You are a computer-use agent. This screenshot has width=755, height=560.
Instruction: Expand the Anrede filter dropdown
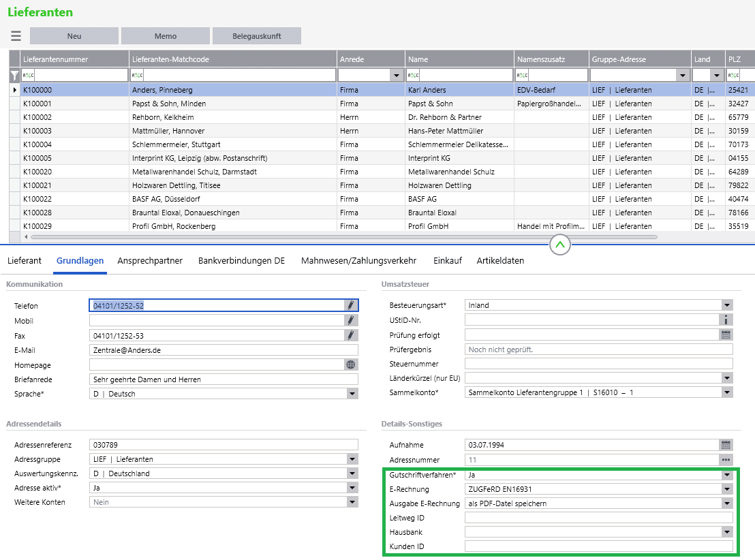click(397, 75)
